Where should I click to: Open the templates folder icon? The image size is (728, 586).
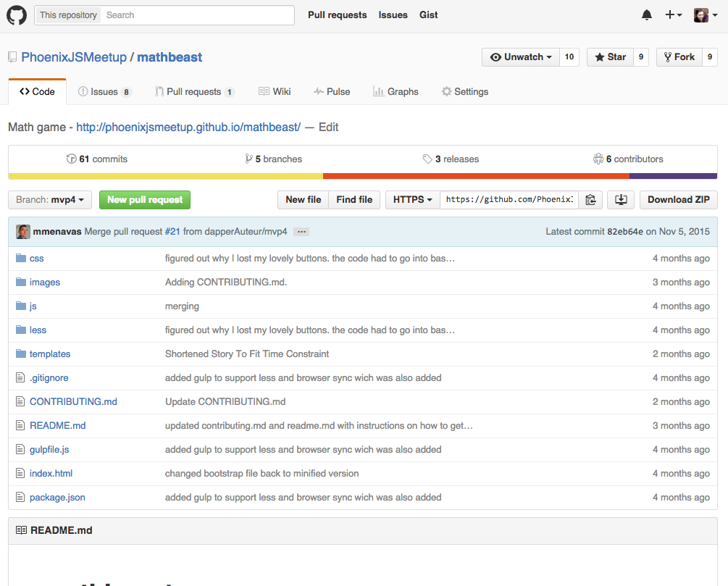[x=21, y=353]
